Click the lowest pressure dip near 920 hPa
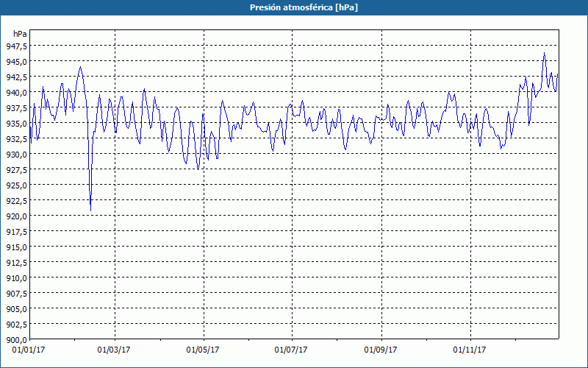 click(x=90, y=210)
